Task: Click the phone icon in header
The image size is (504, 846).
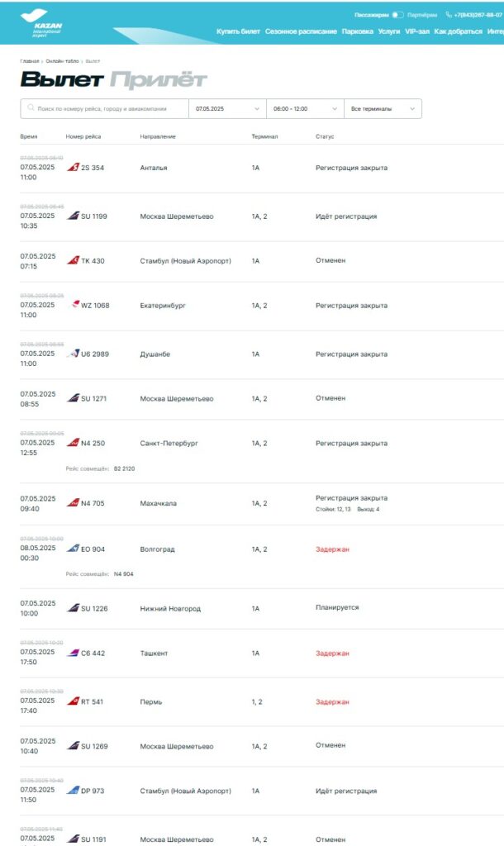Action: coord(449,15)
